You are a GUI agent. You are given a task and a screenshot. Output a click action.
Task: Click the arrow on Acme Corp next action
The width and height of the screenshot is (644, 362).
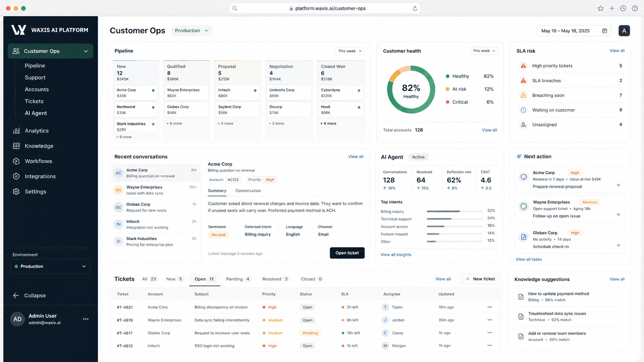point(618,185)
